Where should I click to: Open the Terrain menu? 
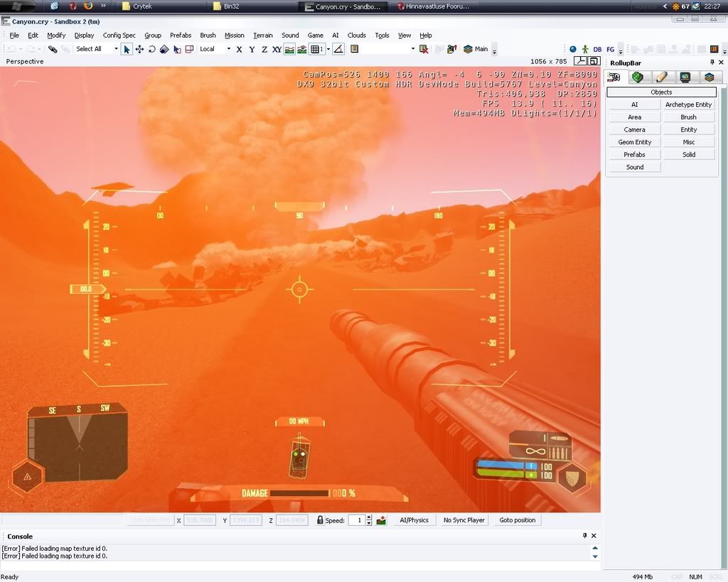tap(263, 36)
